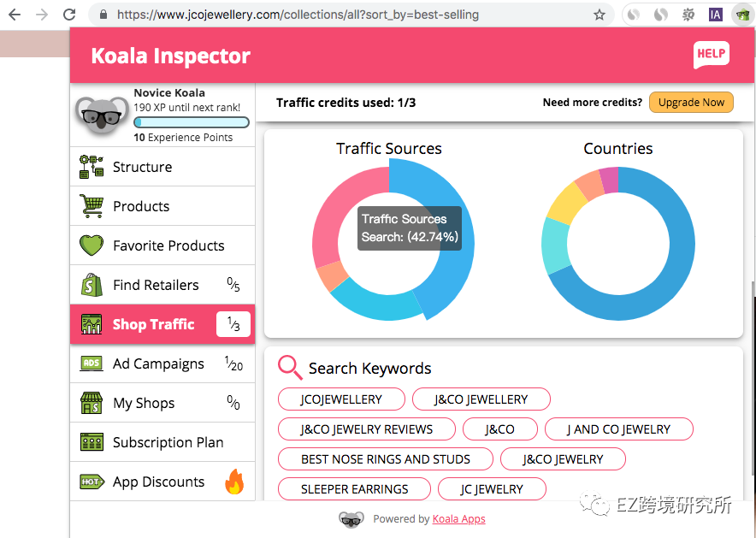Select the Shop Traffic menu item

[162, 324]
